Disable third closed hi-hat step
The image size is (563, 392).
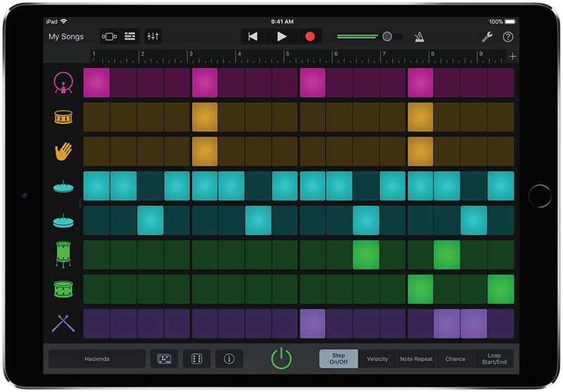point(150,220)
